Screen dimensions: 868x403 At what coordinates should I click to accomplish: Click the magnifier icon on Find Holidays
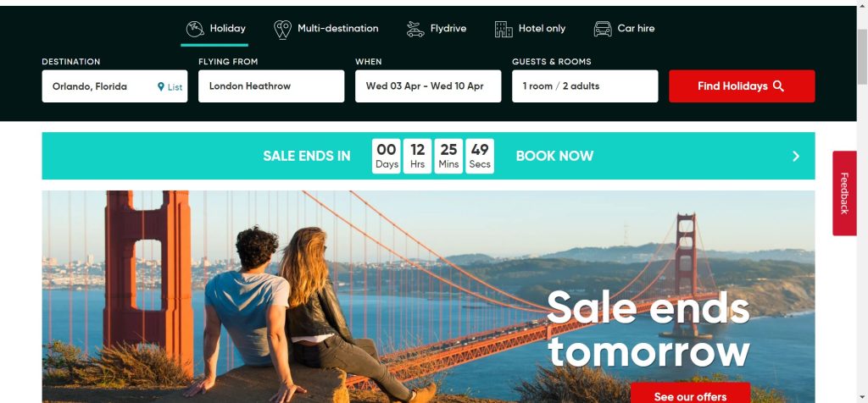[778, 86]
